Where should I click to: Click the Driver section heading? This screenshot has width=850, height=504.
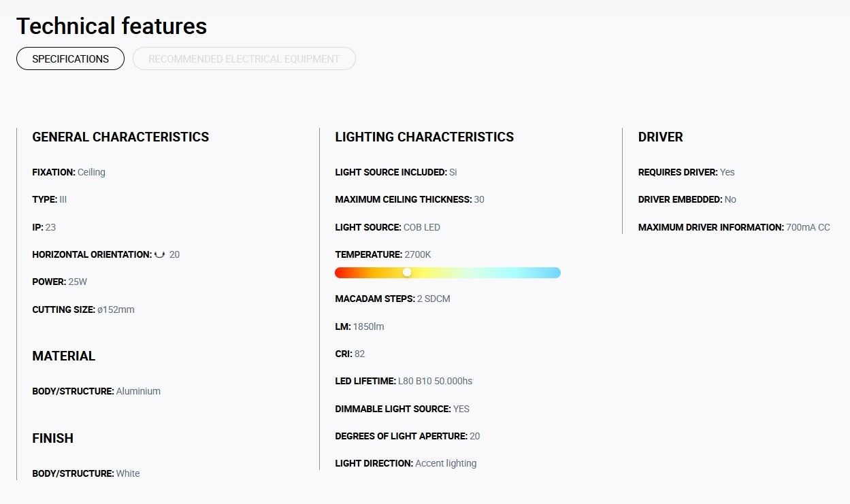tap(660, 137)
